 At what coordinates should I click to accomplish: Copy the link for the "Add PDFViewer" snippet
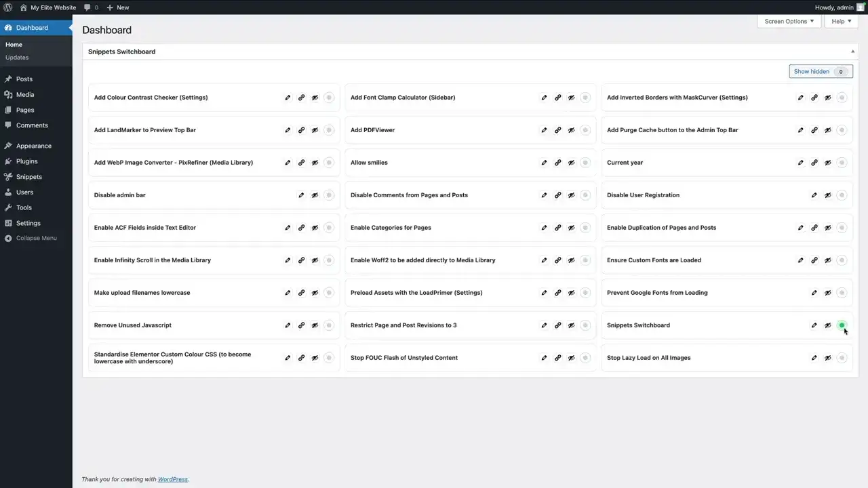tap(557, 129)
